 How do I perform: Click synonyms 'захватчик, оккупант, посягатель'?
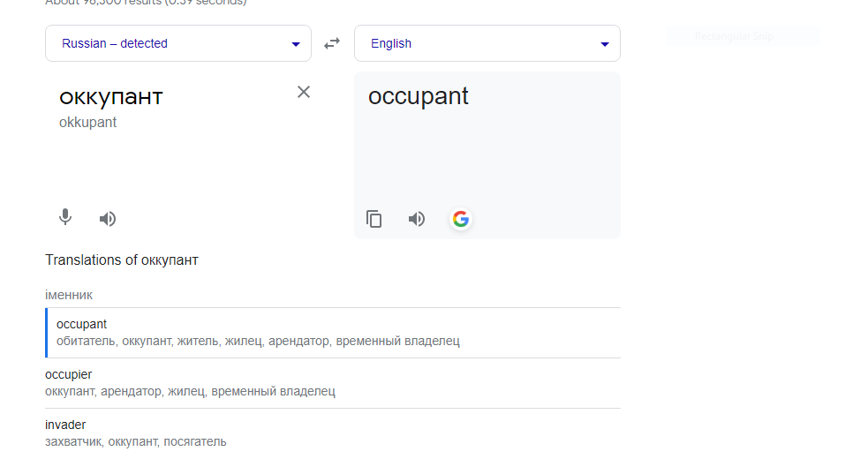[135, 441]
